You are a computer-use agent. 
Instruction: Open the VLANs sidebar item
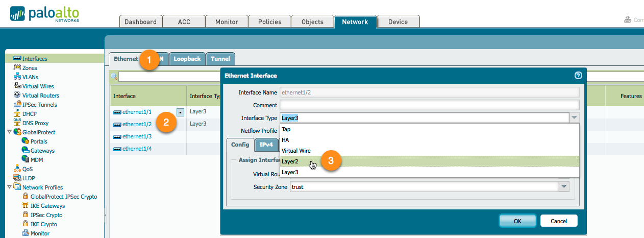click(x=30, y=77)
